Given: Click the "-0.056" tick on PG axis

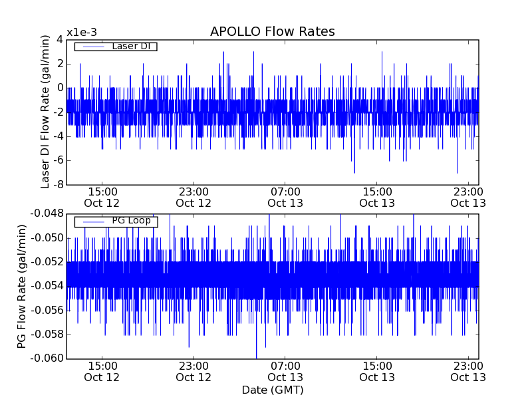Looking at the screenshot, I should [x=47, y=310].
